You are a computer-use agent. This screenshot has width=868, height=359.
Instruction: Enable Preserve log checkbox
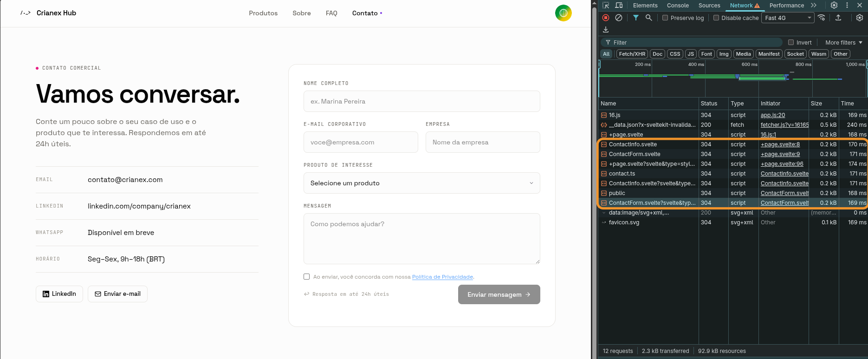665,18
